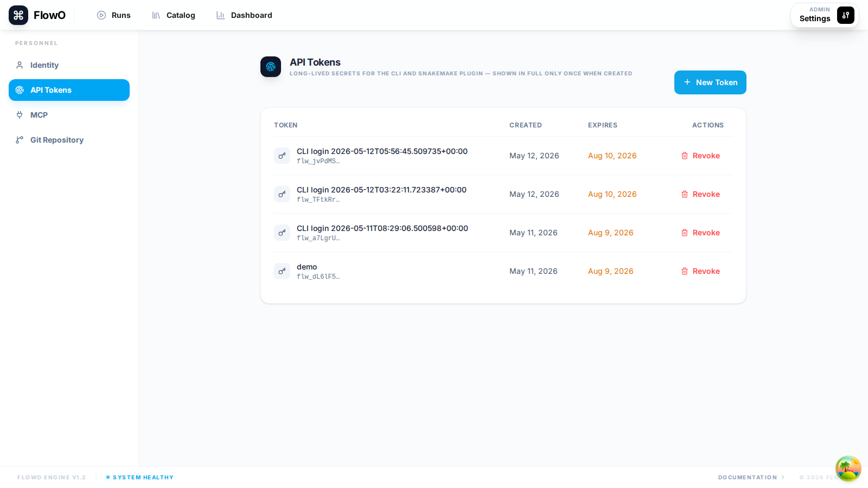Screen dimensions: 868x488
Task: Go to the Dashboard page
Action: click(244, 15)
